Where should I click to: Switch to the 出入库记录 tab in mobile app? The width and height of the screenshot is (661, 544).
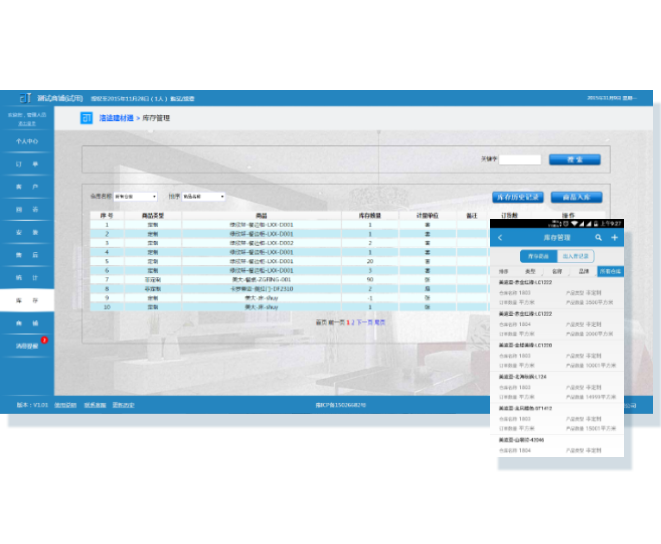pyautogui.click(x=575, y=256)
